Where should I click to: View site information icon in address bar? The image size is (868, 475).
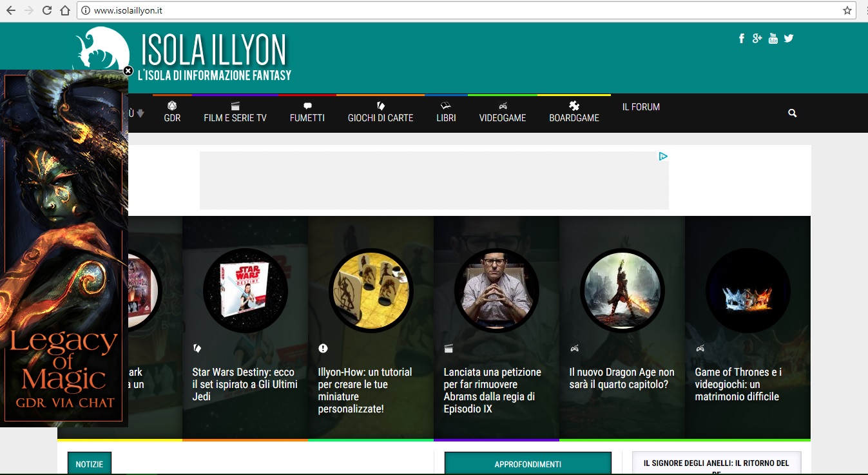pyautogui.click(x=85, y=10)
